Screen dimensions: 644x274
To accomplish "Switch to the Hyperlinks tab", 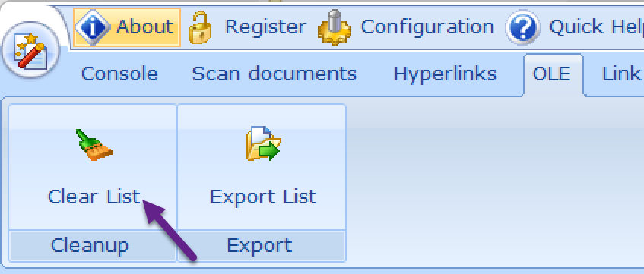I will (446, 74).
